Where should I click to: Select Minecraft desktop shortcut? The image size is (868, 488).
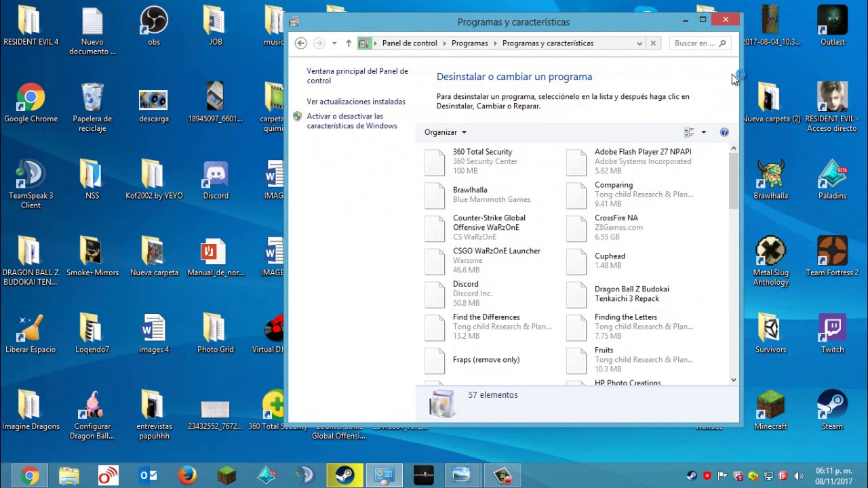pos(771,411)
